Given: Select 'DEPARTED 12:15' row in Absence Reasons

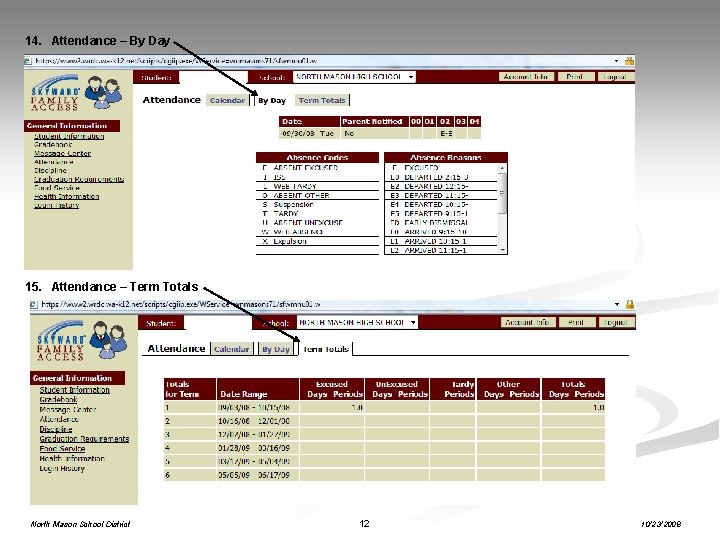Looking at the screenshot, I should 442,186.
